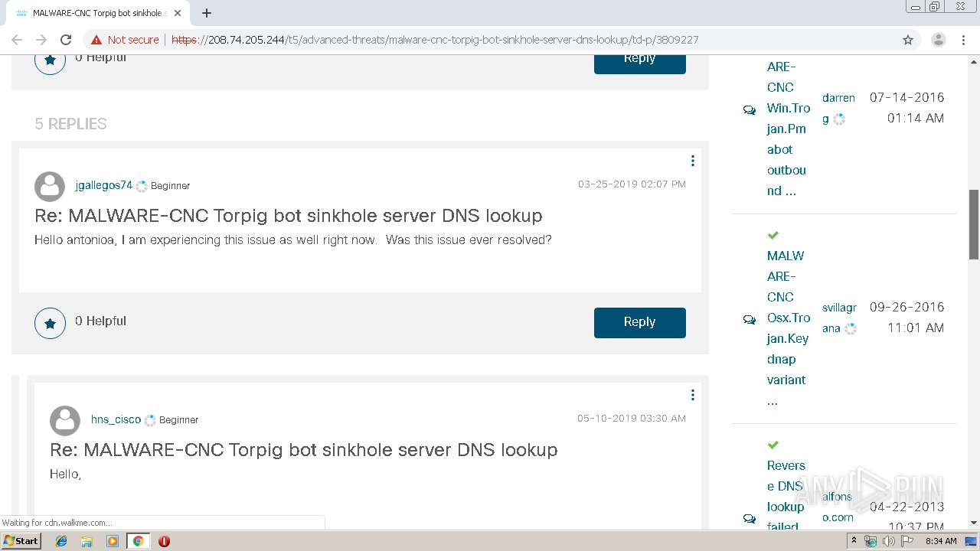Click discussion icon beside Pmabot topic
The height and width of the screenshot is (551, 980).
749,110
